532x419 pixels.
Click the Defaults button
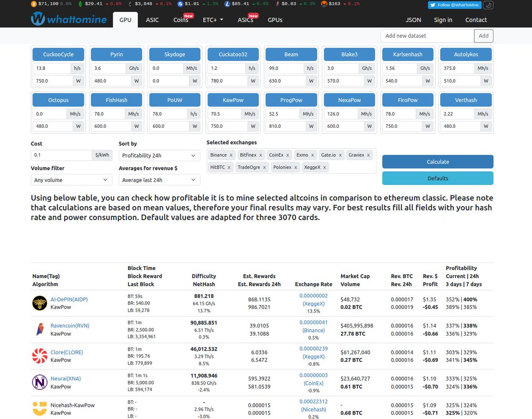(x=438, y=178)
